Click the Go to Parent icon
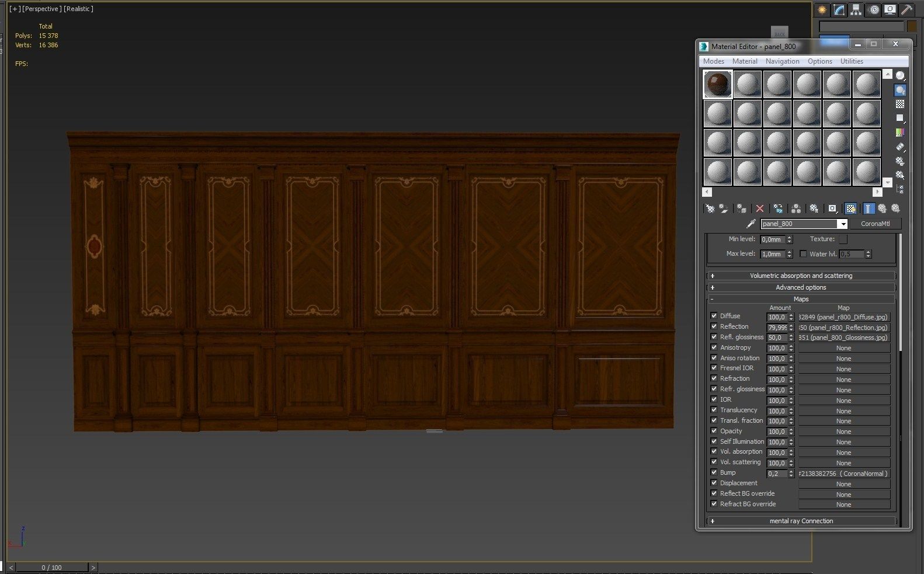 [882, 208]
